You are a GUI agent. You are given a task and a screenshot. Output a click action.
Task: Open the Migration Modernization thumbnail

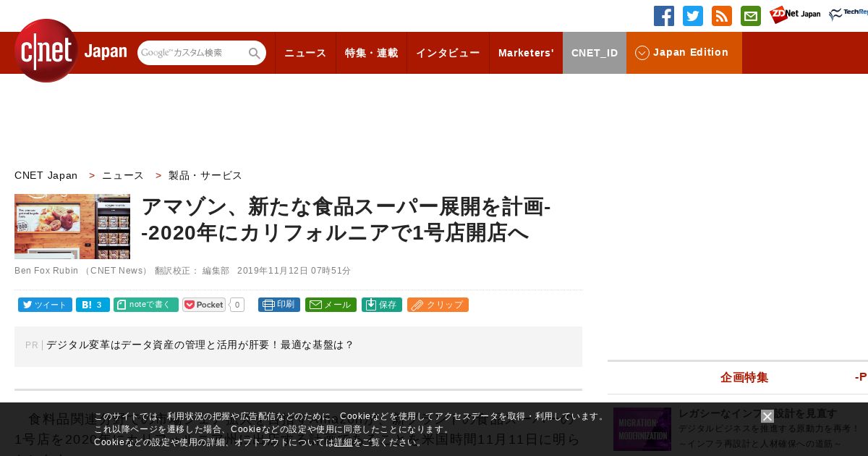point(642,429)
